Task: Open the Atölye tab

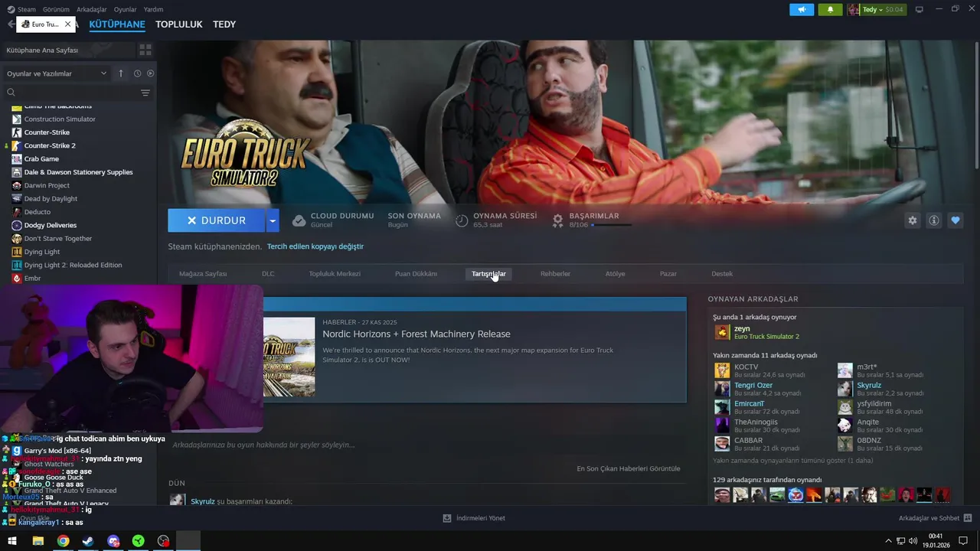Action: pos(616,274)
